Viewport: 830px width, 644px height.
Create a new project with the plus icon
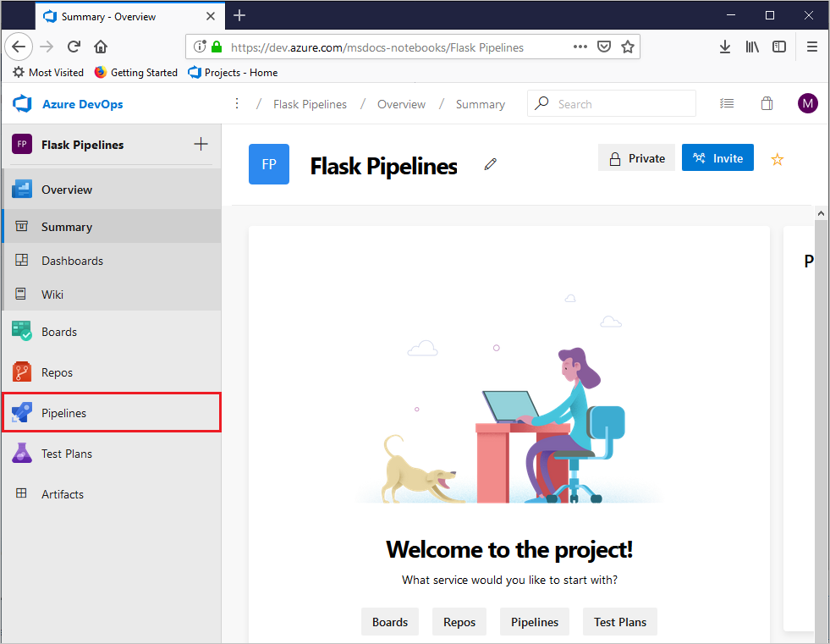pyautogui.click(x=201, y=144)
